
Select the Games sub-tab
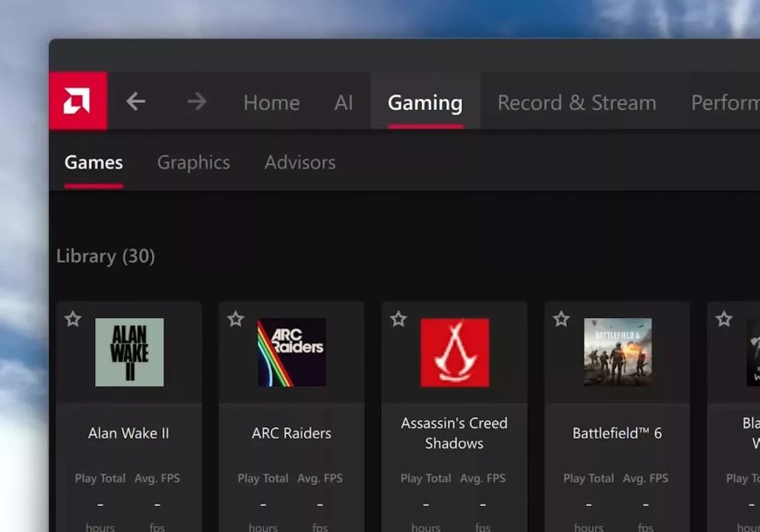tap(93, 162)
